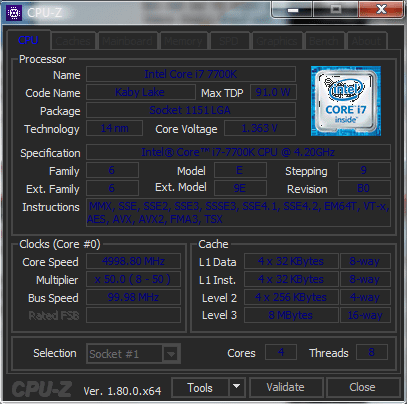Click the Code Name value Kaby Lake

pos(140,92)
